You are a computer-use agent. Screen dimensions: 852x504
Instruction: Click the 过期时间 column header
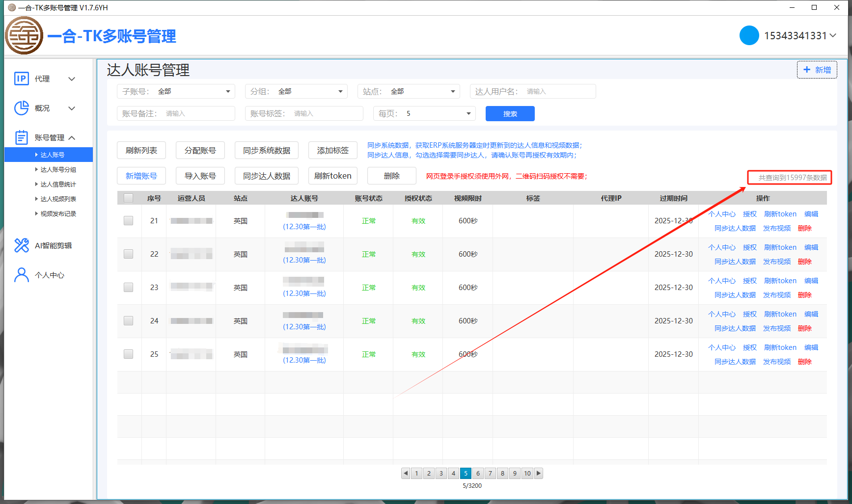pyautogui.click(x=673, y=198)
